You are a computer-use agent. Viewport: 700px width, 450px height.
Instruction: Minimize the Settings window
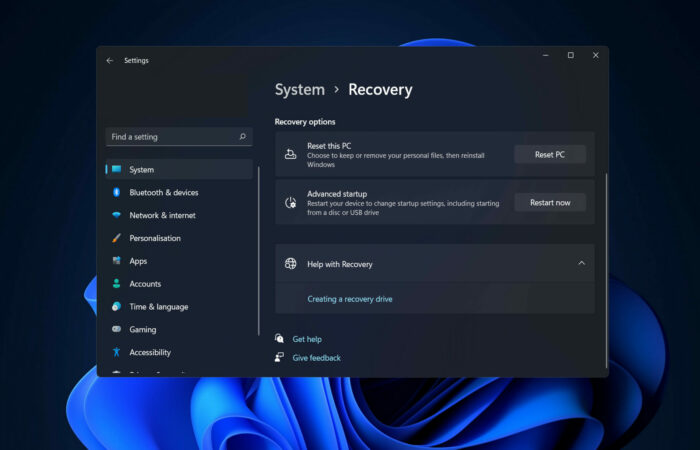point(546,55)
